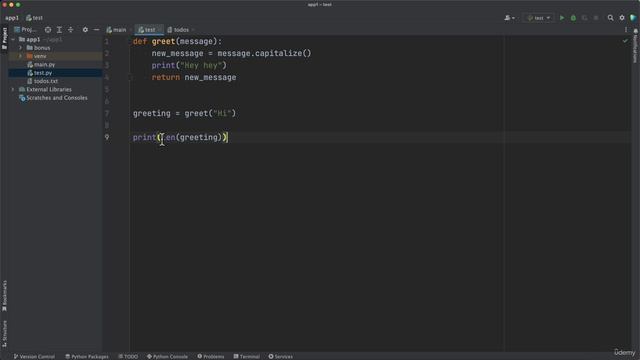
Task: Toggle the Project tool window stripe button
Action: (x=4, y=39)
